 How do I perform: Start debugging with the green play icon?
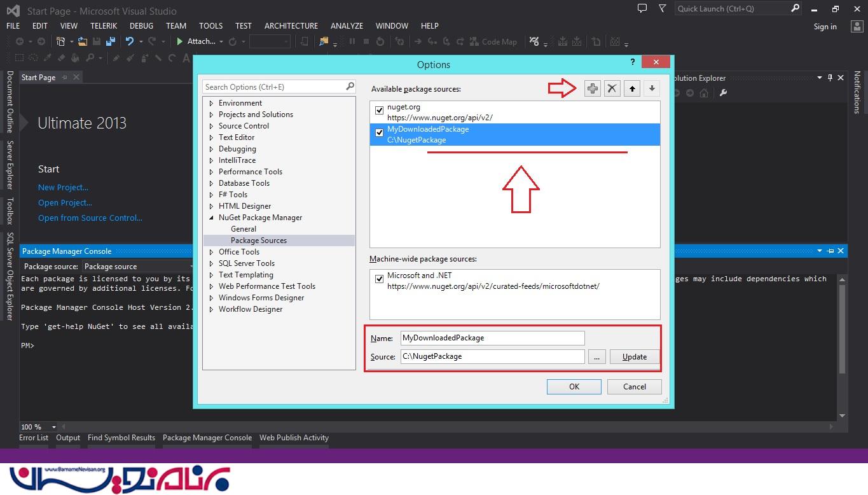[x=180, y=41]
